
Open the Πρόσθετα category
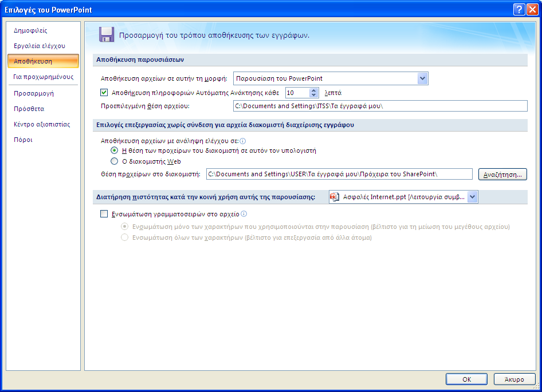[29, 109]
